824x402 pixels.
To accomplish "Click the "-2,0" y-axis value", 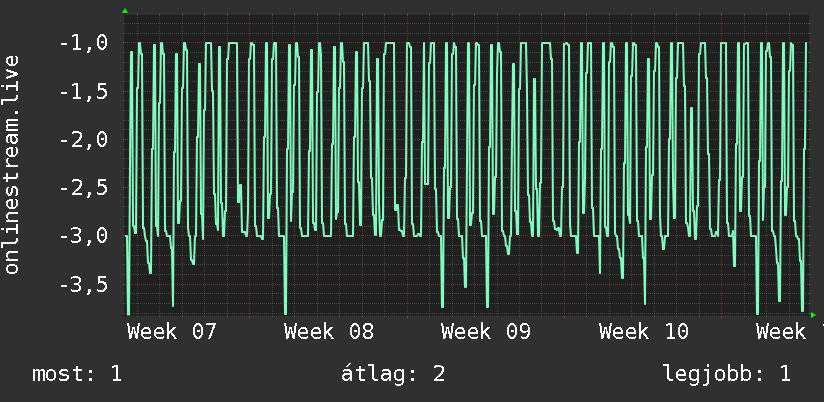I will [84, 140].
